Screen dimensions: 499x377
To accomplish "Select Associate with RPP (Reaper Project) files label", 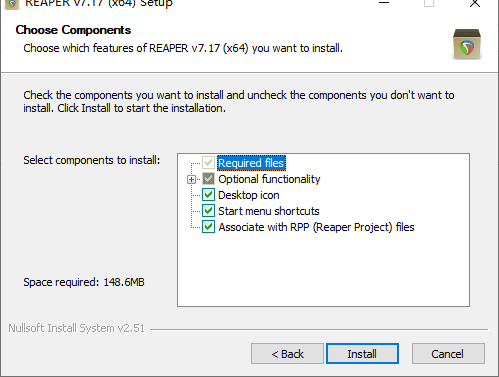I will pos(316,227).
